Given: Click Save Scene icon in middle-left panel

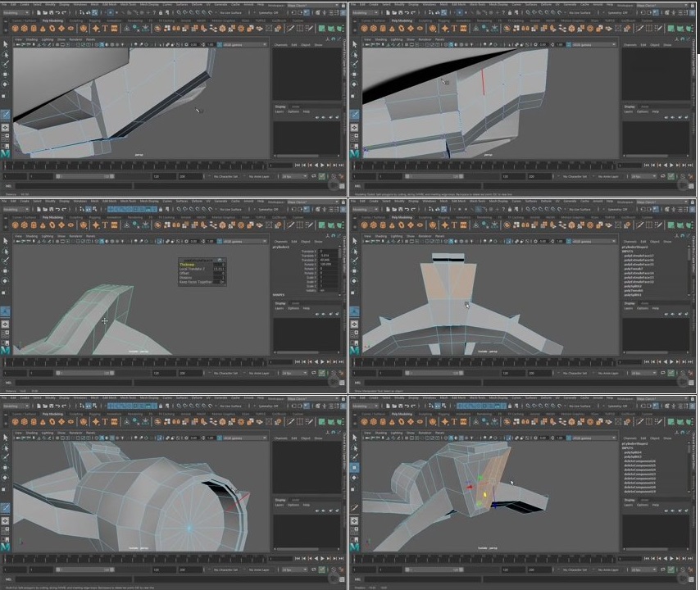Looking at the screenshot, I should 51,209.
